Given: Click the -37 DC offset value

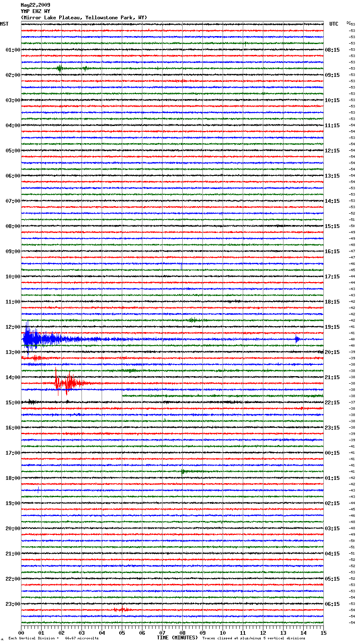Looking at the screenshot, I should point(352,402).
